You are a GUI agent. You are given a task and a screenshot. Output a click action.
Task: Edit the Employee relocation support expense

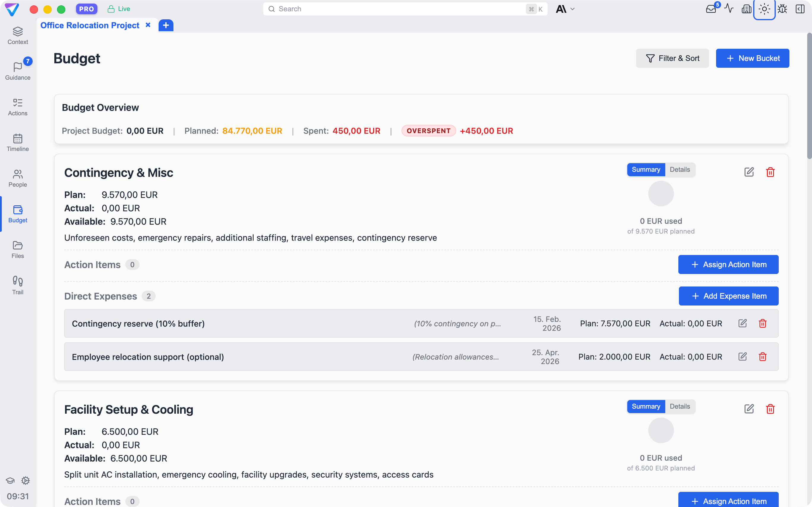742,356
